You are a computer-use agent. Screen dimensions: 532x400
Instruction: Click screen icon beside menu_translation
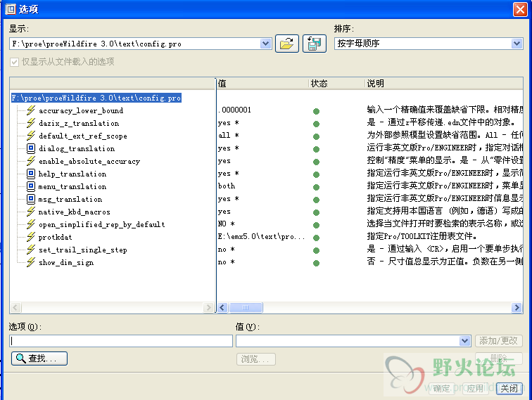[x=31, y=186]
